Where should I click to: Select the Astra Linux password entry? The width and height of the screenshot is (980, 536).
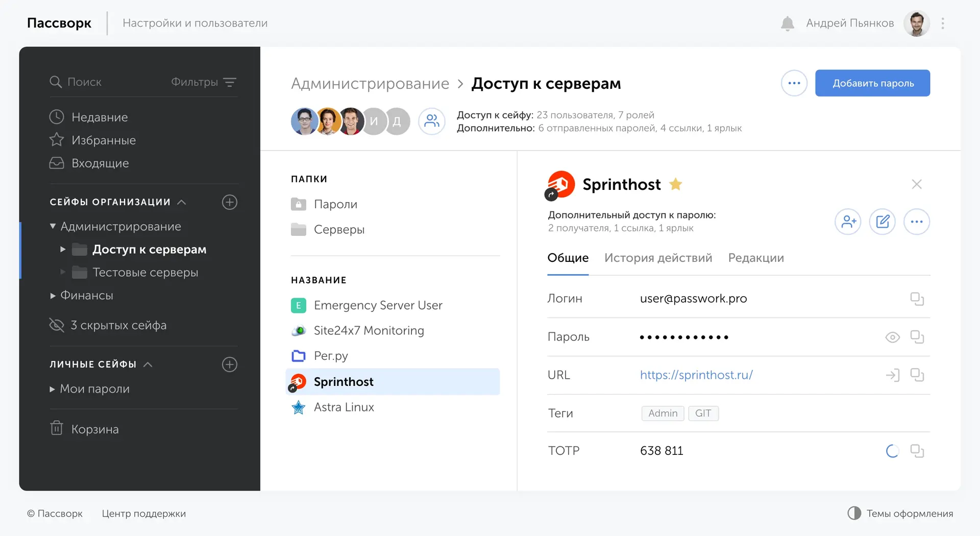point(344,407)
